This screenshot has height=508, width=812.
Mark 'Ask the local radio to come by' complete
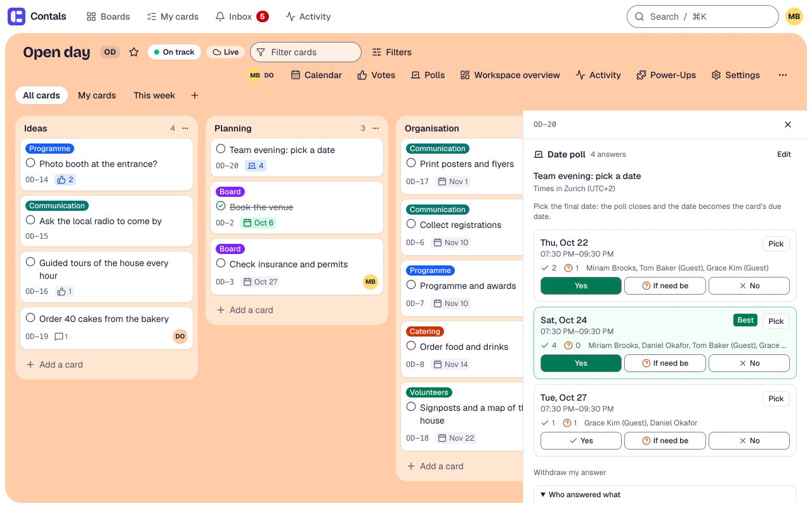[30, 220]
